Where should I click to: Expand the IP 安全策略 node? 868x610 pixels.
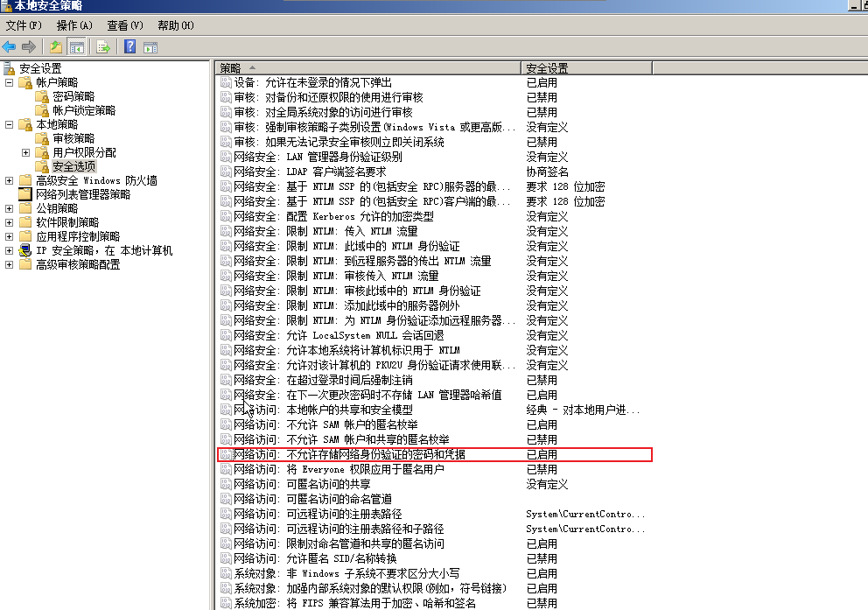(9, 250)
